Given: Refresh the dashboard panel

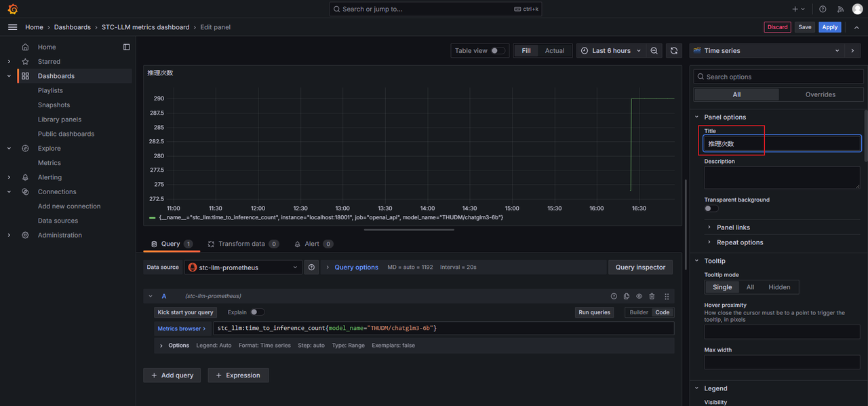Looking at the screenshot, I should 673,51.
